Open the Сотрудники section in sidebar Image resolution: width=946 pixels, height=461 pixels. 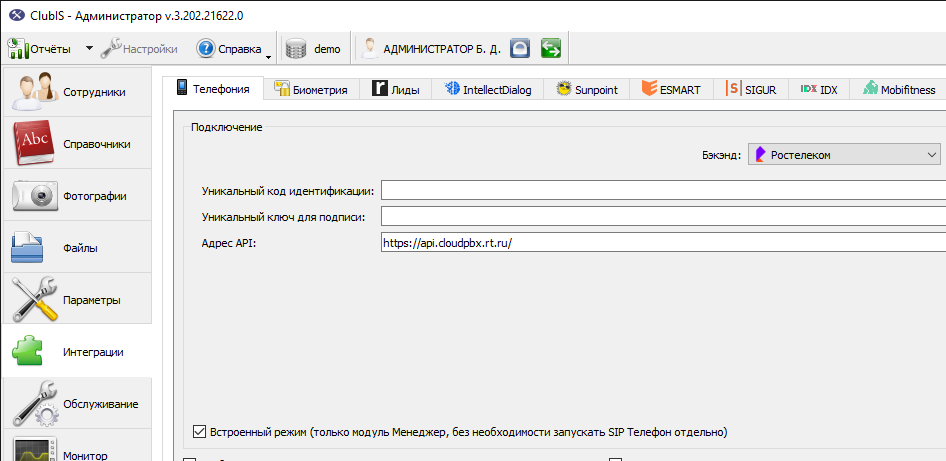click(77, 92)
